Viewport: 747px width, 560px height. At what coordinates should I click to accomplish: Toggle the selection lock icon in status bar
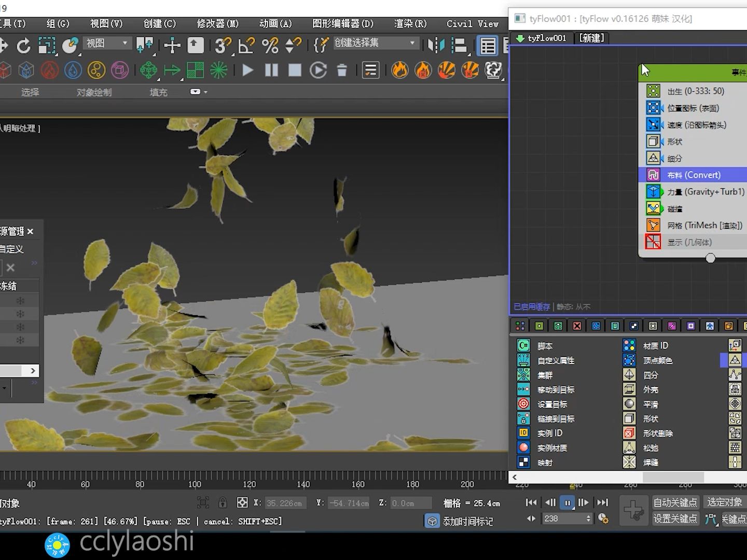coord(223,502)
